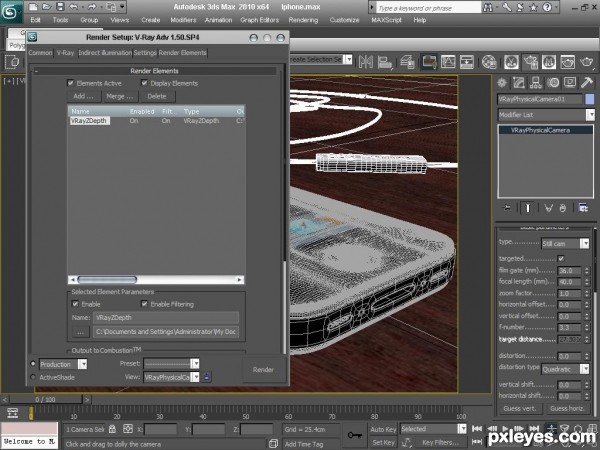The width and height of the screenshot is (600, 450).
Task: Toggle Show End Result icon
Action: 528,208
